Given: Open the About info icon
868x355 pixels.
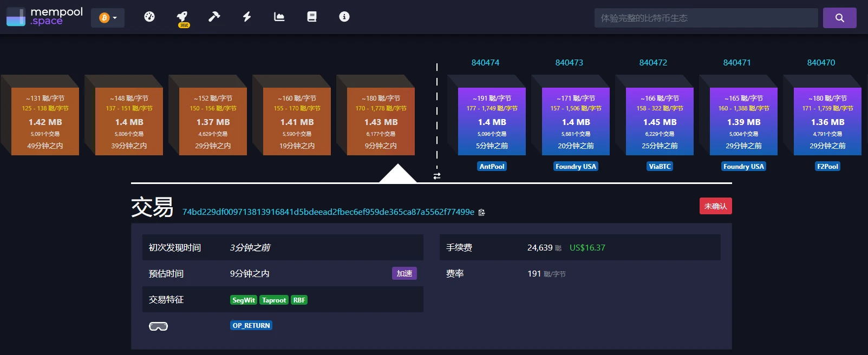Looking at the screenshot, I should 344,17.
